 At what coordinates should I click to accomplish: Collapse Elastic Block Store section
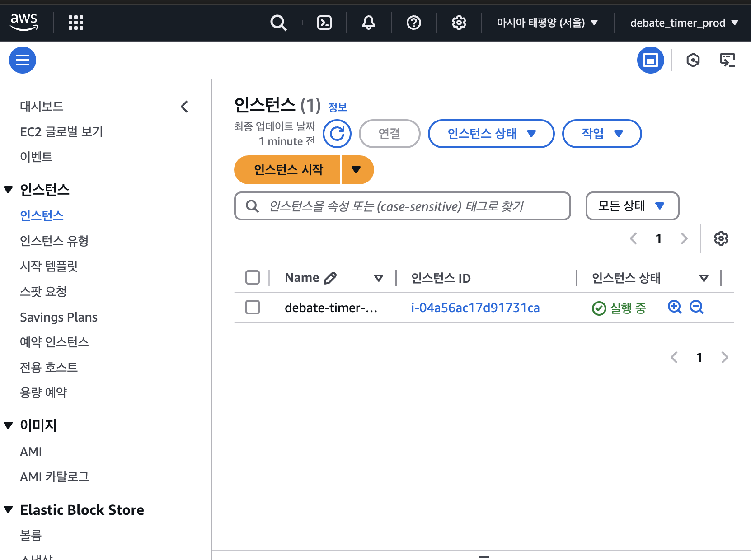coord(8,509)
